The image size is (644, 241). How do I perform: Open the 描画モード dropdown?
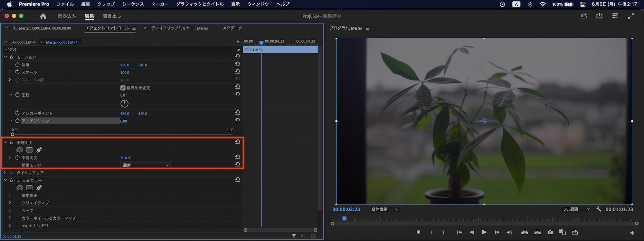point(146,165)
